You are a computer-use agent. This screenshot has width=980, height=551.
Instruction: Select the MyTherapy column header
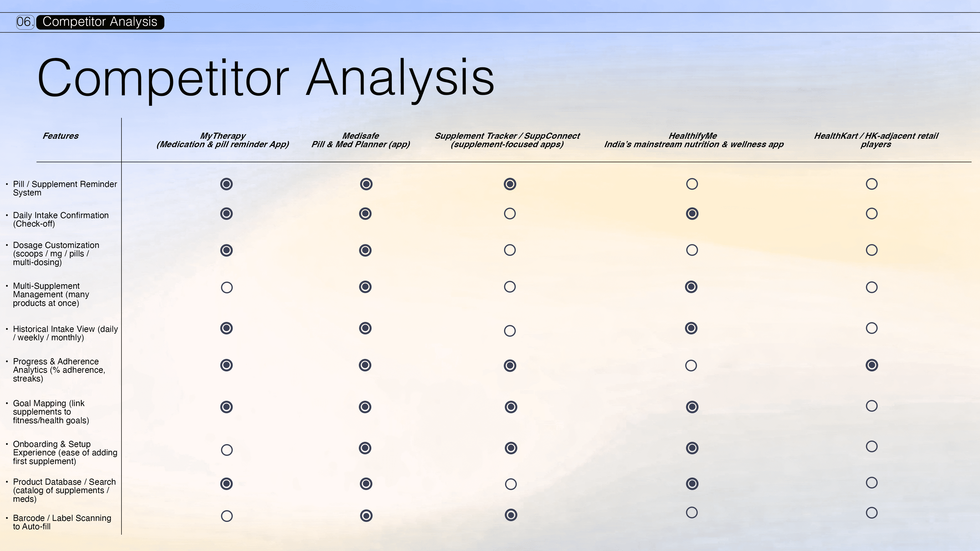(x=223, y=140)
